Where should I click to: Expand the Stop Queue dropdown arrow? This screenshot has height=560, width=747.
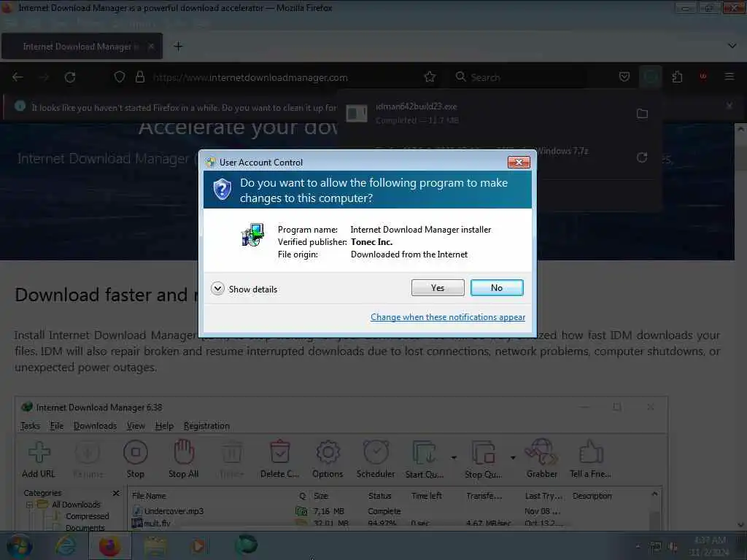(513, 458)
